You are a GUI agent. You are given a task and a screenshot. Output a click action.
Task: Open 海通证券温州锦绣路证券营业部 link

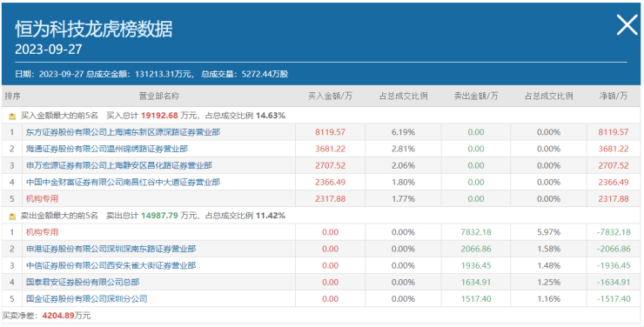[107, 149]
